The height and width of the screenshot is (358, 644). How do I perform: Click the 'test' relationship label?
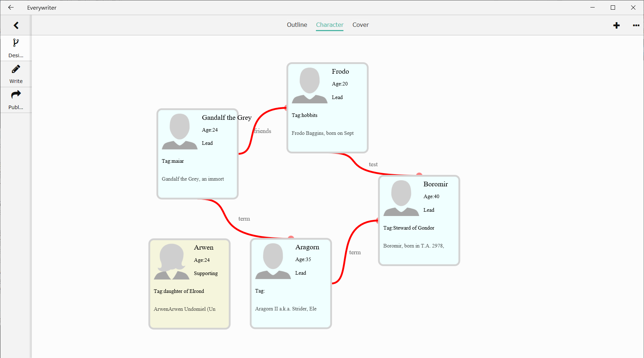pos(373,165)
